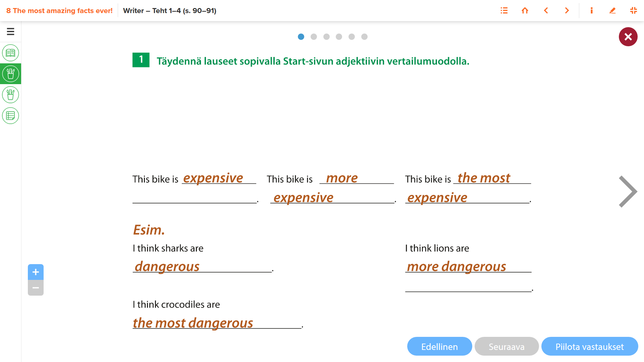The height and width of the screenshot is (362, 644).
Task: Go to previous section with top-bar chevron
Action: pyautogui.click(x=546, y=11)
